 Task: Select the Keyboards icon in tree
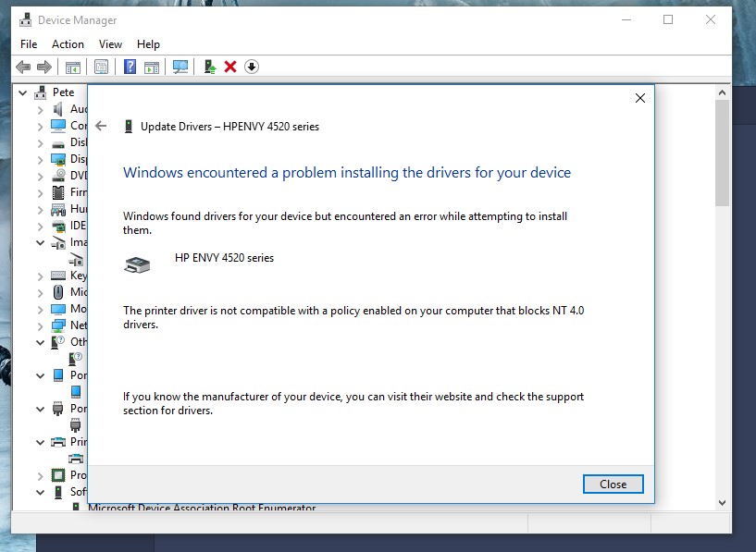point(58,276)
